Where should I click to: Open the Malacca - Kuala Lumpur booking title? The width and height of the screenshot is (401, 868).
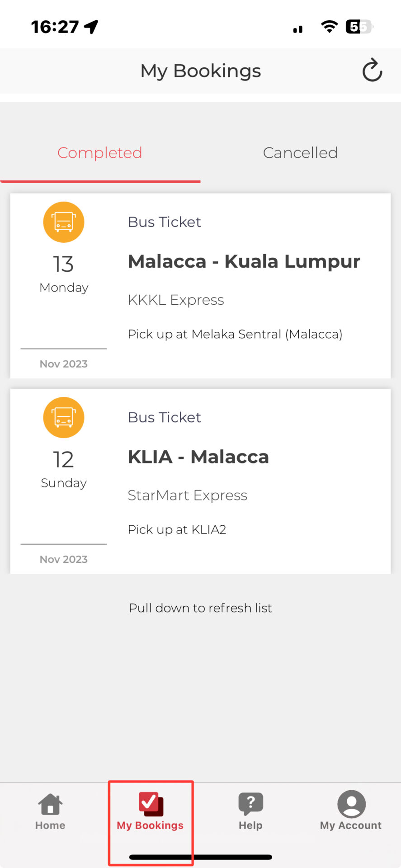tap(244, 261)
